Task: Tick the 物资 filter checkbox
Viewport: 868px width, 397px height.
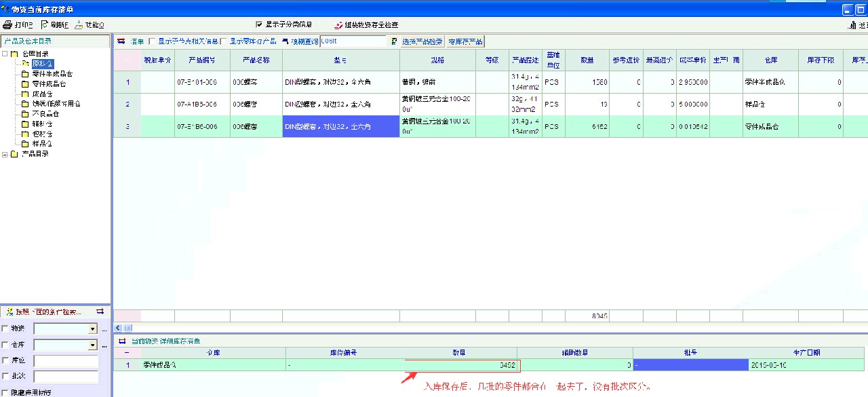Action: pos(5,328)
